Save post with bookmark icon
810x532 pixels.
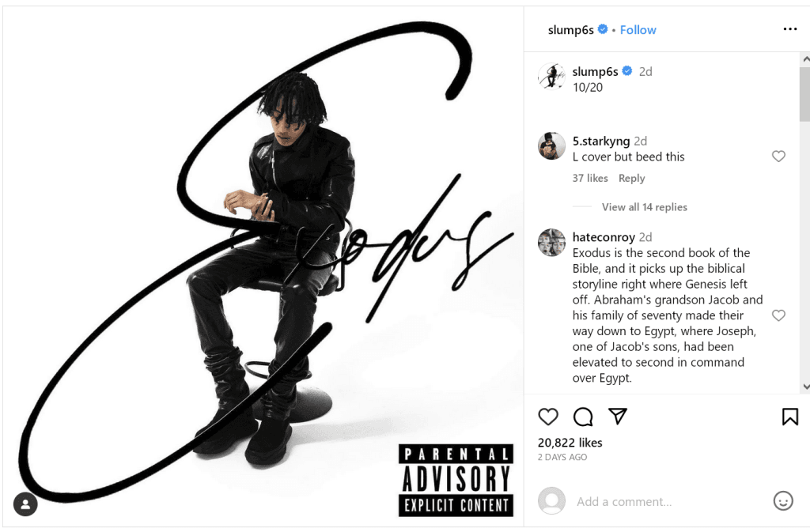790,417
